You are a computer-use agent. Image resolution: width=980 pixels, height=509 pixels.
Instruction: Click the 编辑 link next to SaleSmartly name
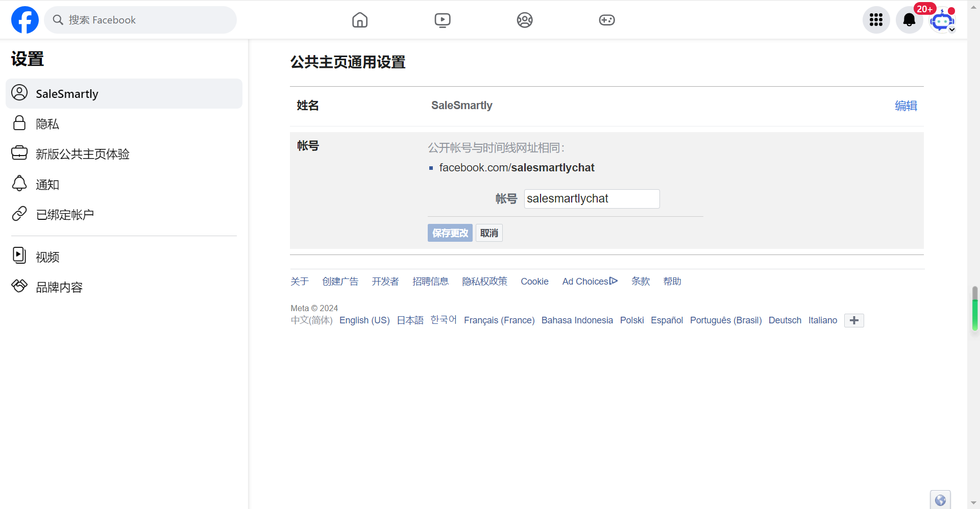pos(905,106)
